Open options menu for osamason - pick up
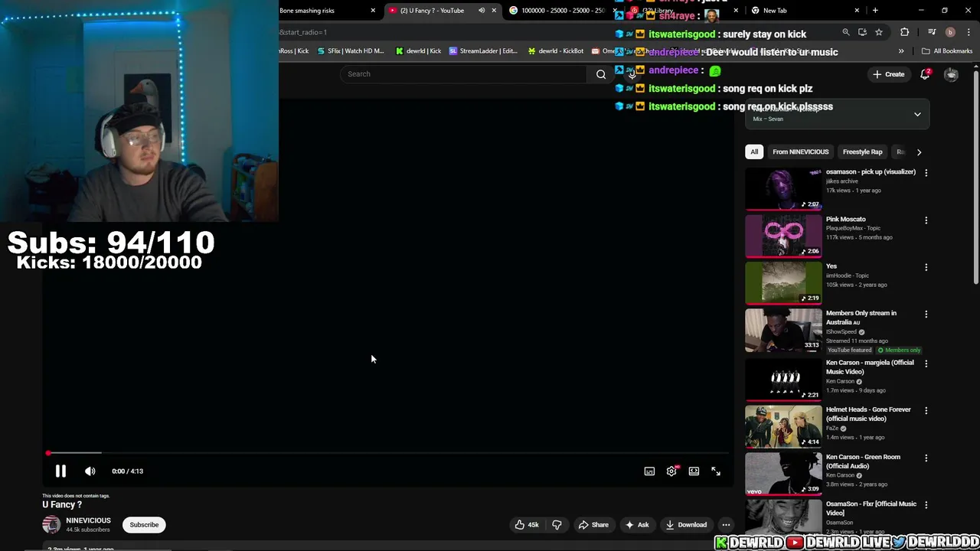This screenshot has width=980, height=551. pos(926,173)
